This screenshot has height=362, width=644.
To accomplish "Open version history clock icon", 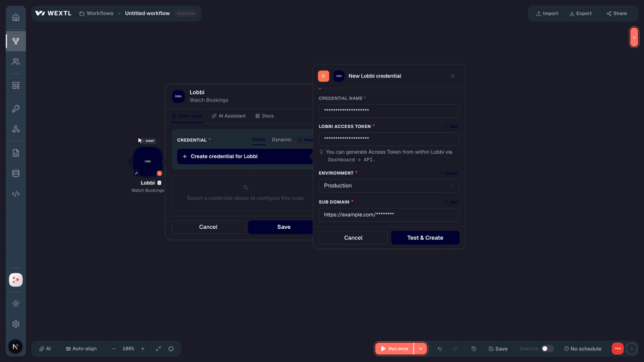I will coord(473,348).
